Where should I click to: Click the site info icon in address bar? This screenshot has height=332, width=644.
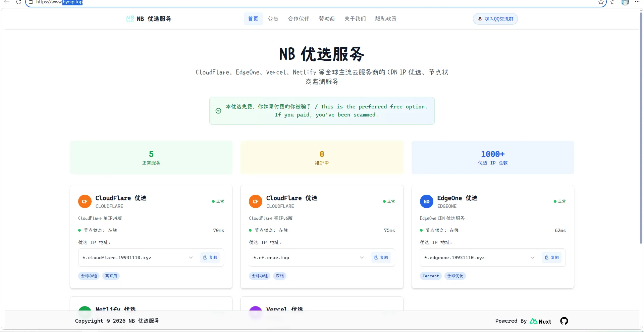[x=31, y=2]
